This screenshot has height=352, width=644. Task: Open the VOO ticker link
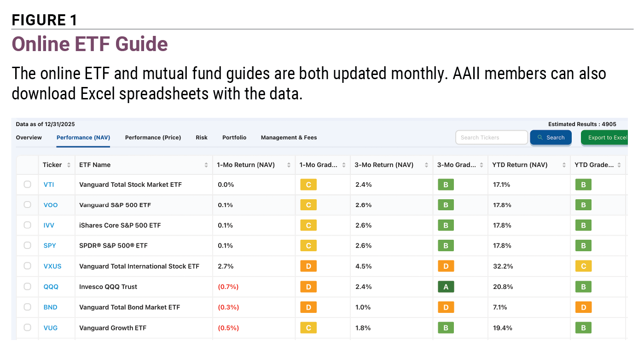point(51,205)
